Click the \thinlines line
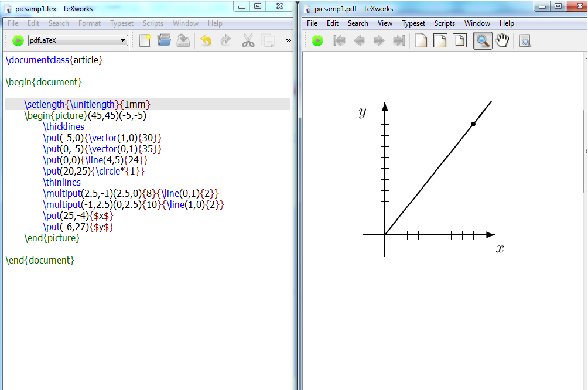 pos(62,182)
